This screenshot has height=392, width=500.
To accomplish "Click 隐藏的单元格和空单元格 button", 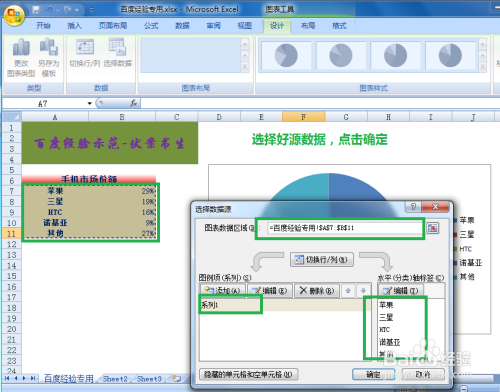I will pyautogui.click(x=249, y=375).
